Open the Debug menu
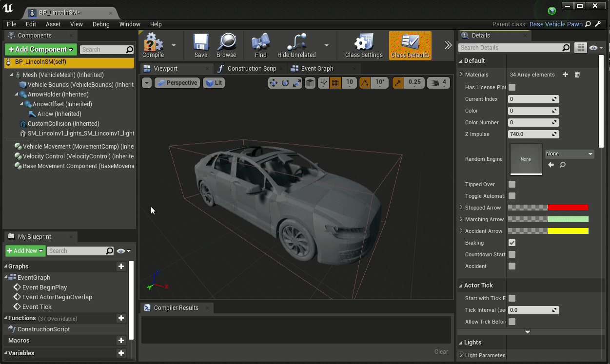Screen dimensions: 610x364 101,24
